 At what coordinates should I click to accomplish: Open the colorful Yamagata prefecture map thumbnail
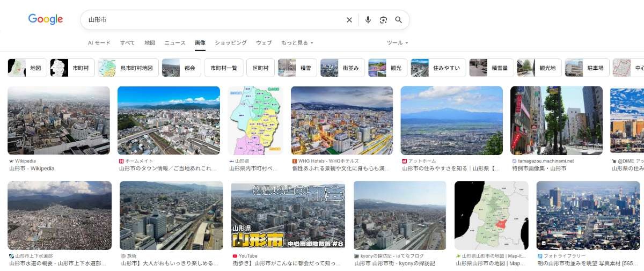(255, 121)
